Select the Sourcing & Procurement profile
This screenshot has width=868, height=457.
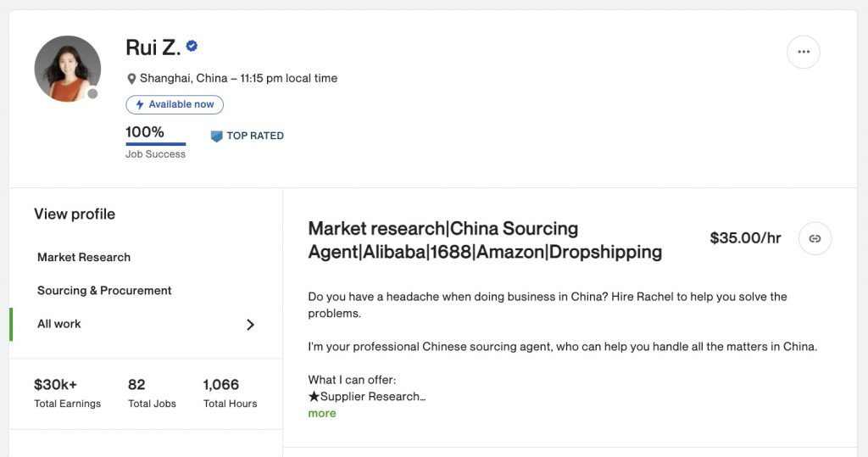click(104, 290)
